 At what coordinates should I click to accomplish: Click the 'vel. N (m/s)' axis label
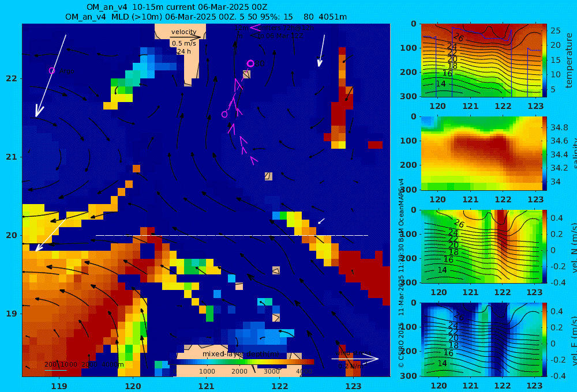(x=574, y=248)
